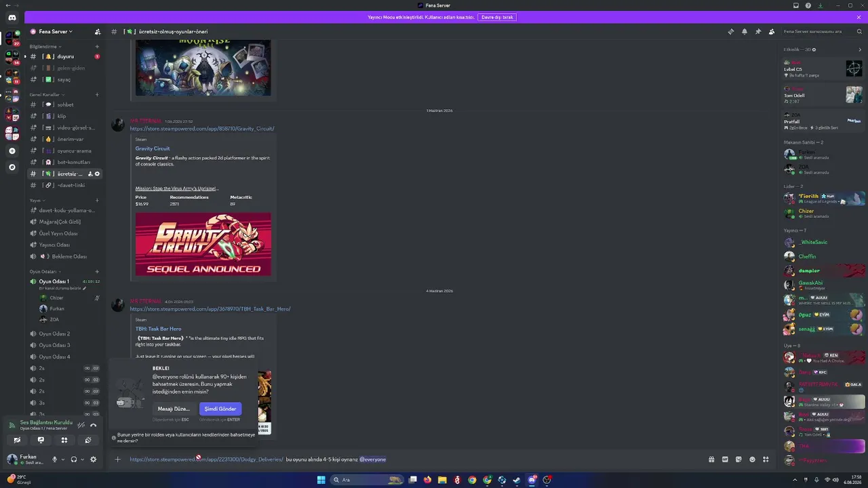Open the klip channel
Viewport: 868px width, 488px height.
point(65,116)
